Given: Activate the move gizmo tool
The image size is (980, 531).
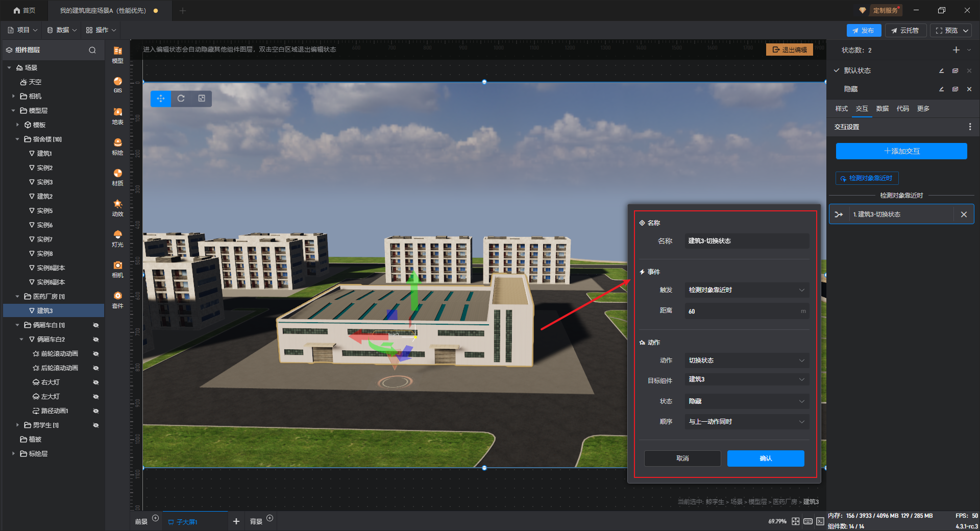Looking at the screenshot, I should coord(161,99).
